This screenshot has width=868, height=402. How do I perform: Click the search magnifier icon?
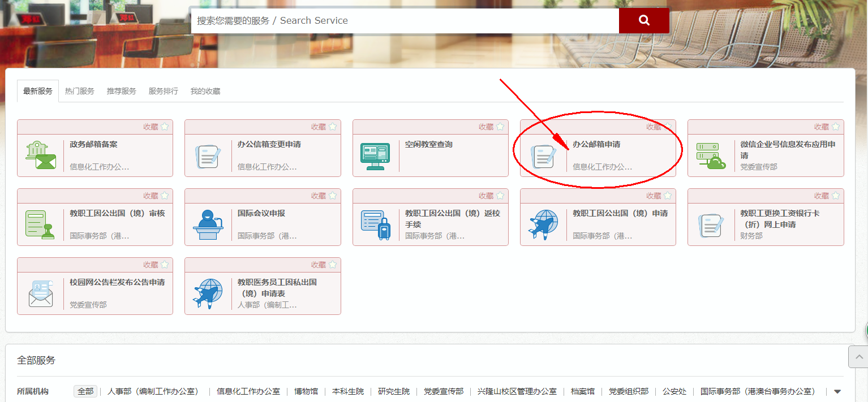click(x=643, y=20)
